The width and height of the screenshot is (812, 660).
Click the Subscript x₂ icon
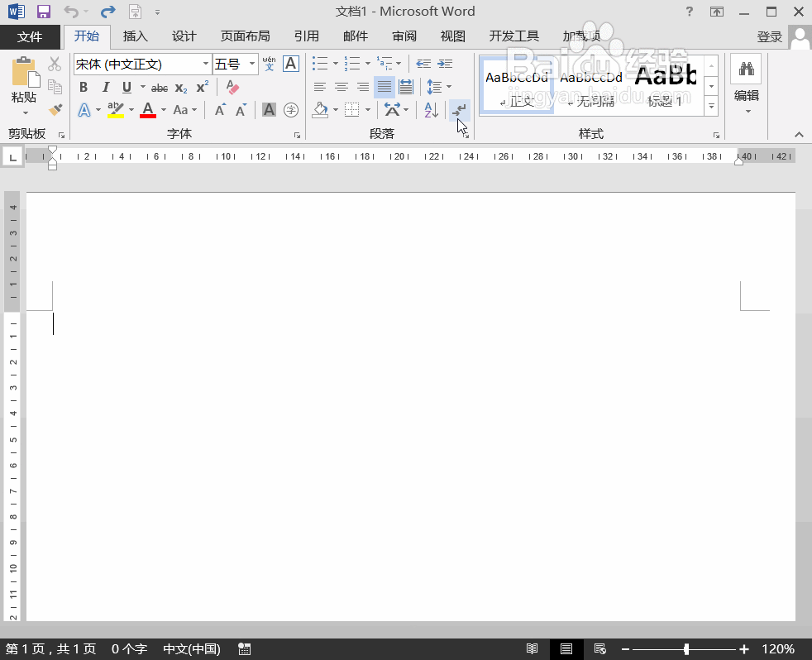[181, 88]
